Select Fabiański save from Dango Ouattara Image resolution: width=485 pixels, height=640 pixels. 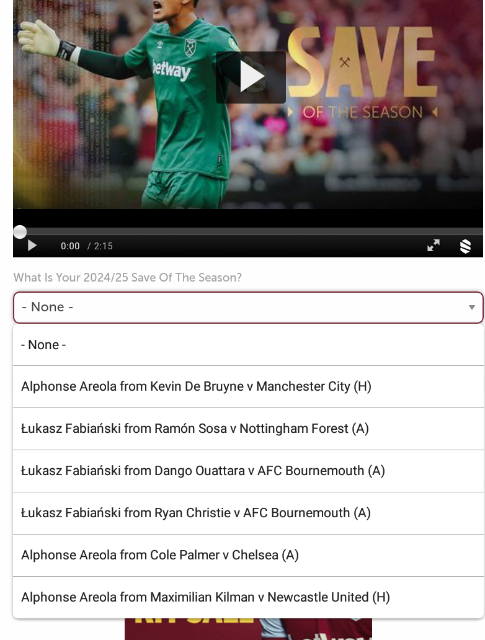248,471
